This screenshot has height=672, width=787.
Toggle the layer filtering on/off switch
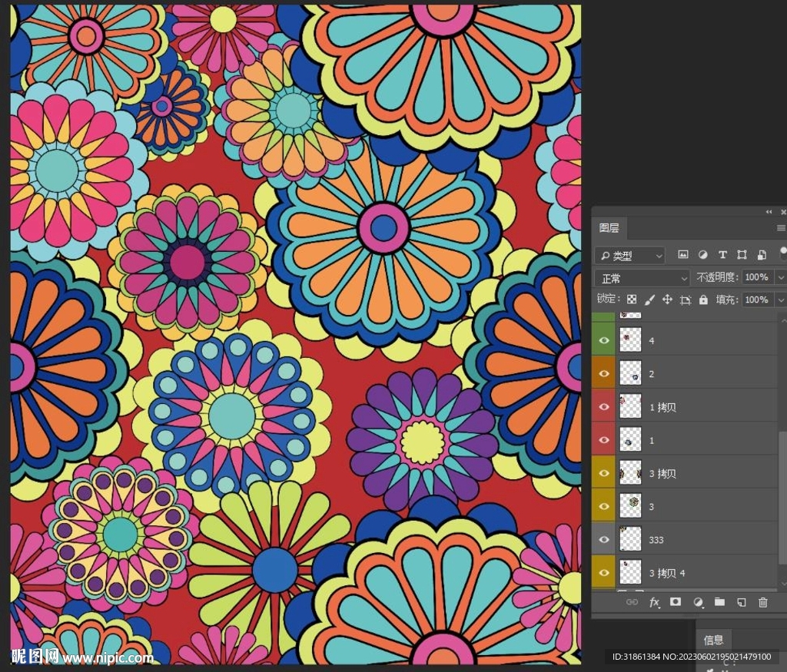(x=782, y=252)
